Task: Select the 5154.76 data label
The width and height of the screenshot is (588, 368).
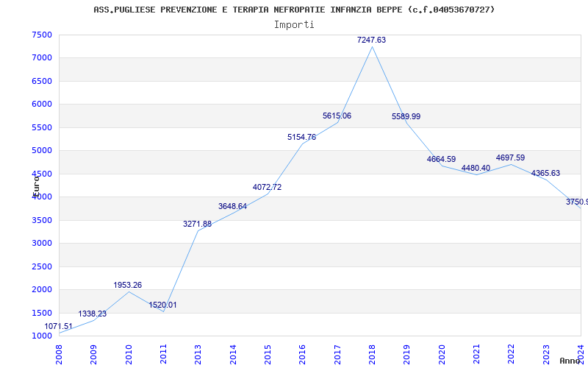Action: (301, 137)
